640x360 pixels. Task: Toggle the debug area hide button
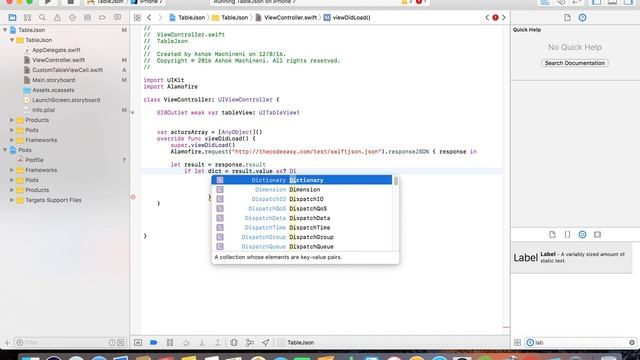tap(138, 342)
